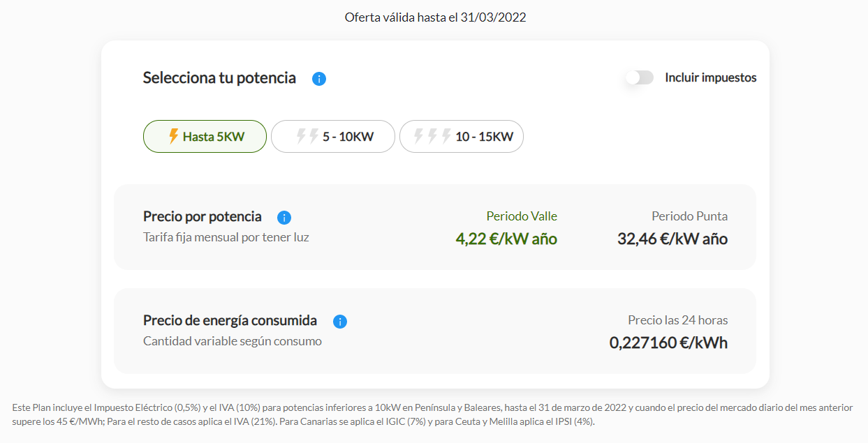Image resolution: width=868 pixels, height=443 pixels.
Task: Click the Periodo Valle 4,22 €/kW año price
Action: point(506,239)
